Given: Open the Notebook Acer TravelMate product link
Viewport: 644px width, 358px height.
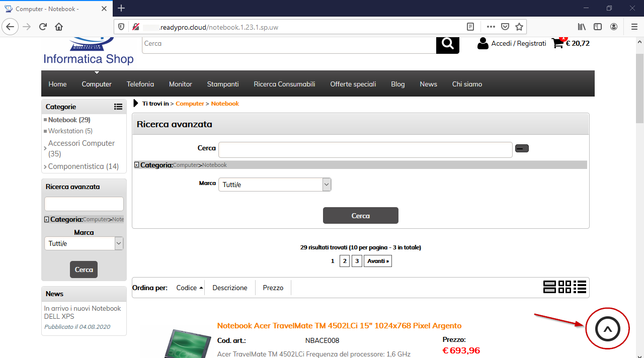Looking at the screenshot, I should tap(339, 326).
